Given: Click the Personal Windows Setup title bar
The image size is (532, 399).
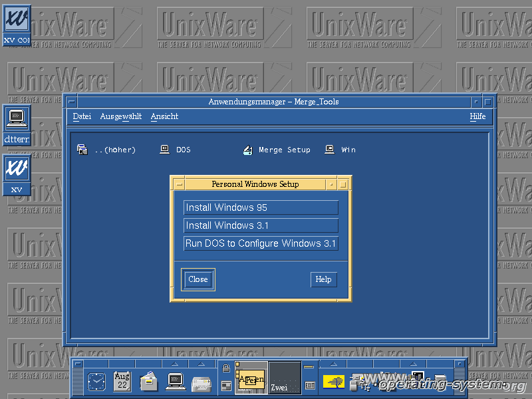Looking at the screenshot, I should pos(255,184).
